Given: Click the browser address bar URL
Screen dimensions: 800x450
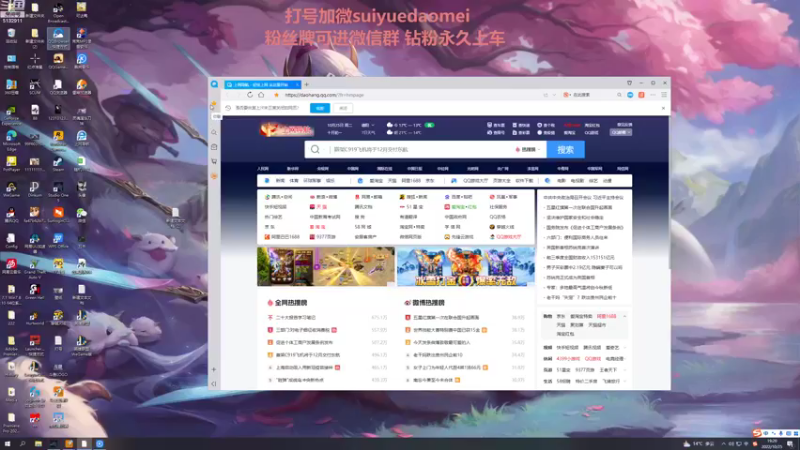Looking at the screenshot, I should [x=324, y=95].
